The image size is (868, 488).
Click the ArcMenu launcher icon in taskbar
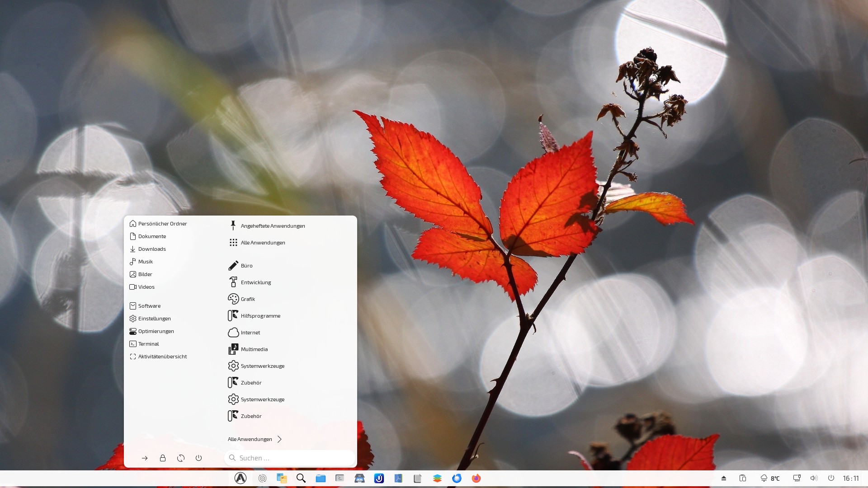coord(241,478)
